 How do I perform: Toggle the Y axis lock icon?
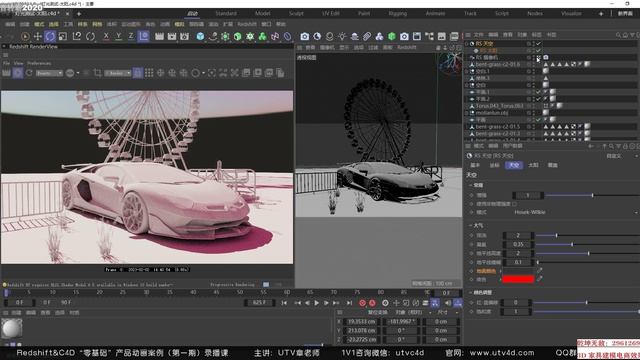point(118,36)
